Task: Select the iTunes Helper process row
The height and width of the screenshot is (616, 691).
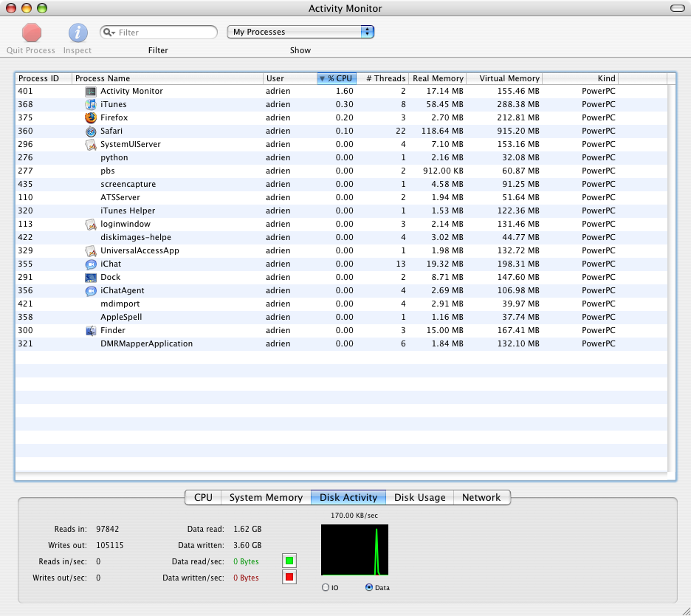Action: [341, 211]
